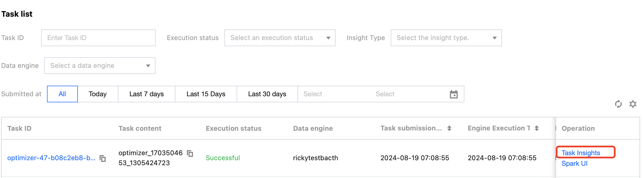The image size is (644, 178).
Task: Open table column settings gear icon
Action: click(x=633, y=104)
